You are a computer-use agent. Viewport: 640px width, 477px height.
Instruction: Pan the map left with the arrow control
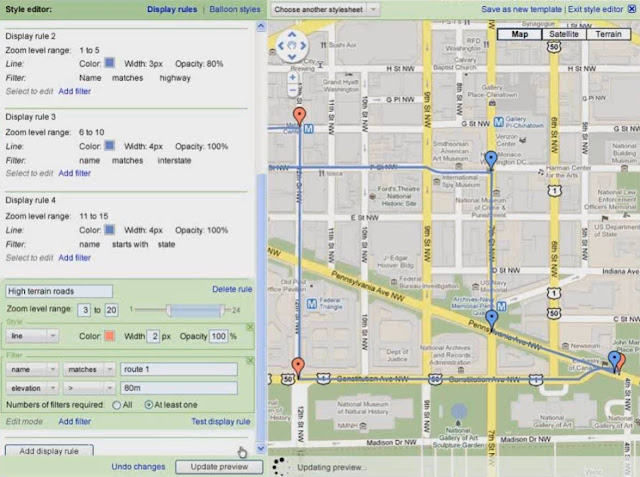[281, 46]
